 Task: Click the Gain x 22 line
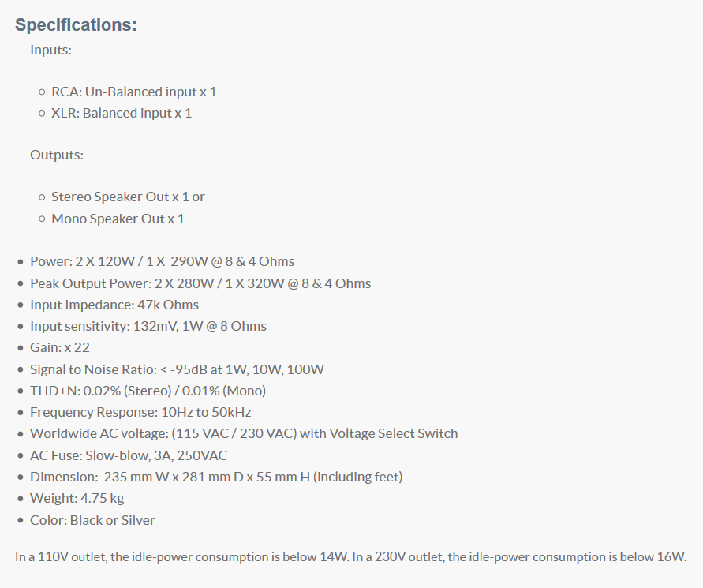coord(60,347)
